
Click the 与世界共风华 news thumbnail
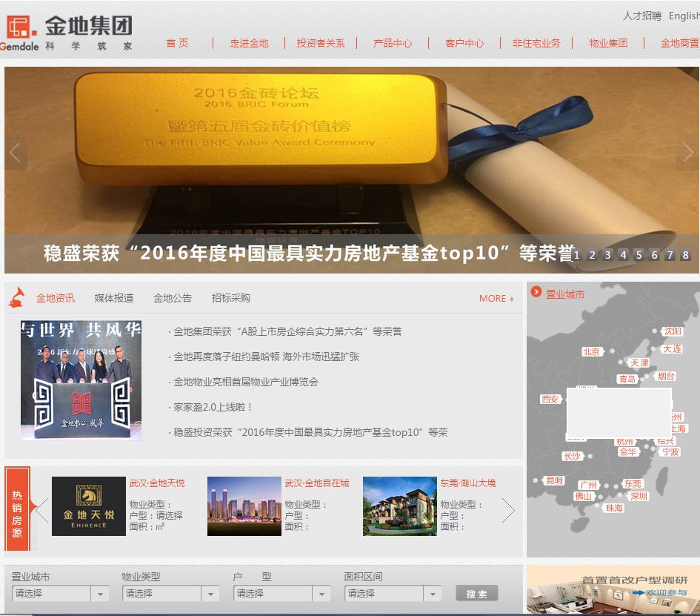click(x=81, y=380)
